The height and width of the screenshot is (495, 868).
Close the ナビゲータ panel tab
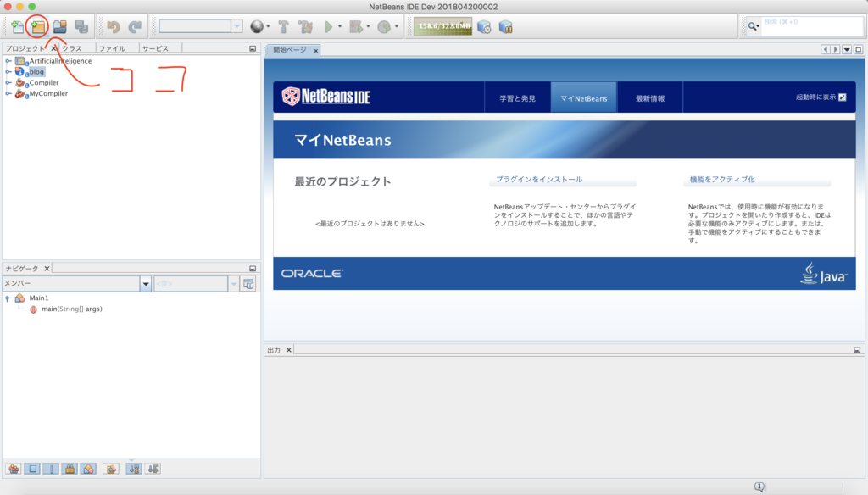click(47, 269)
